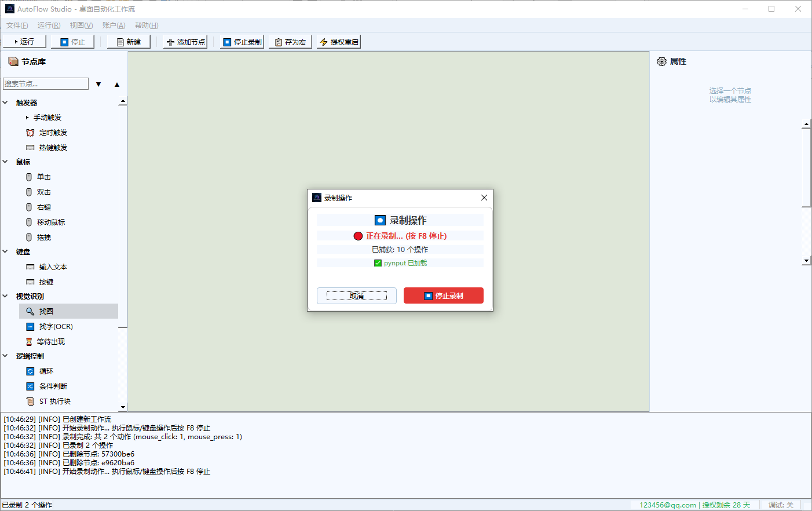
Task: Click the 录制操作 heading icon
Action: 380,220
